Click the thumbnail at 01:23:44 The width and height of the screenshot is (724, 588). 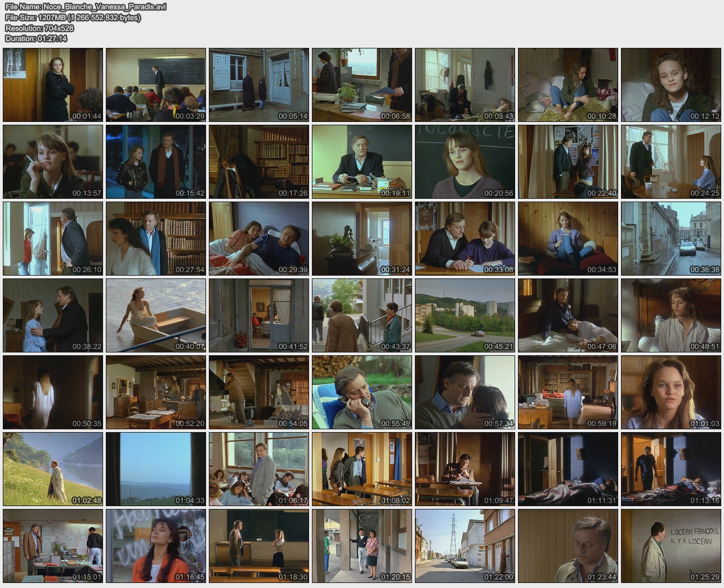[x=568, y=546]
